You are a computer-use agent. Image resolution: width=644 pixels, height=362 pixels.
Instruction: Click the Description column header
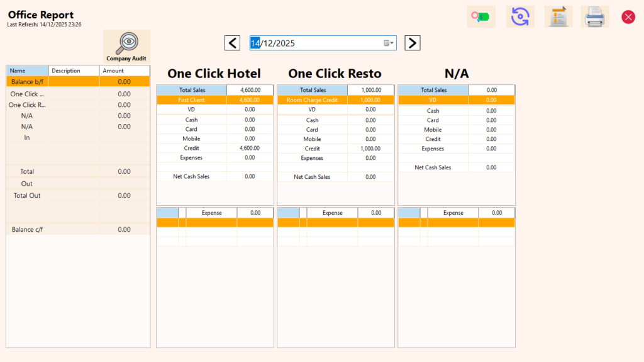point(73,71)
